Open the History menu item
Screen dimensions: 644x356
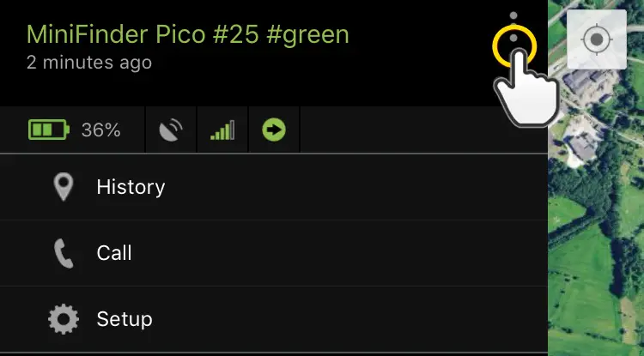tap(131, 187)
